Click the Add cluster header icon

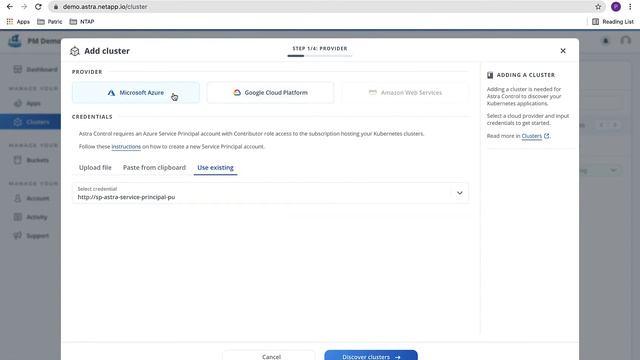tap(75, 51)
